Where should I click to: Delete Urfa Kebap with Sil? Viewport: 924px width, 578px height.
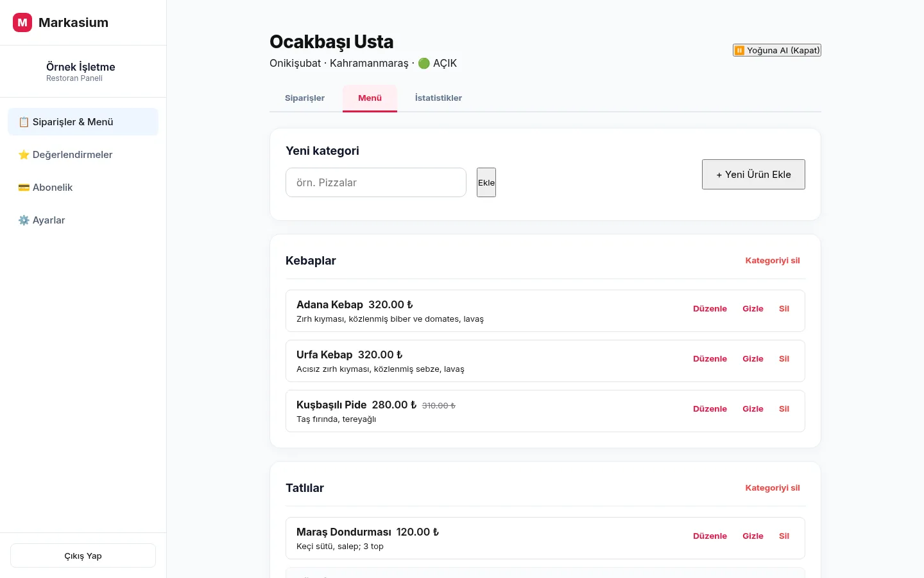click(784, 359)
